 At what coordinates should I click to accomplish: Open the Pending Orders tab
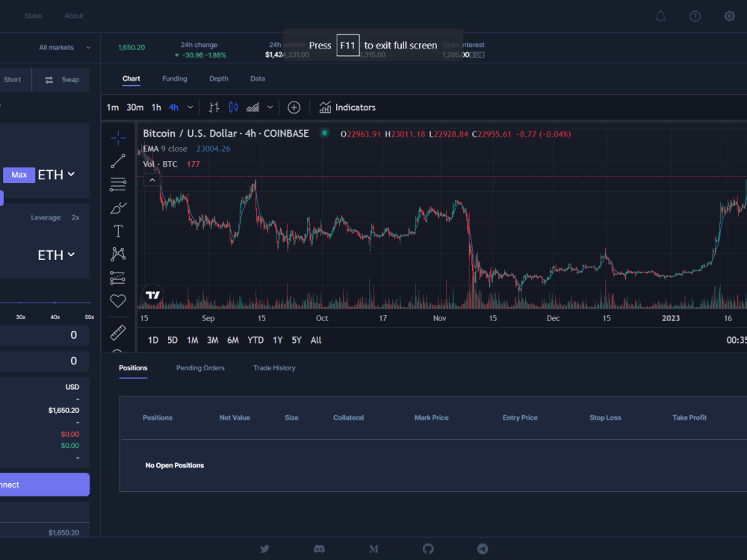click(x=200, y=368)
